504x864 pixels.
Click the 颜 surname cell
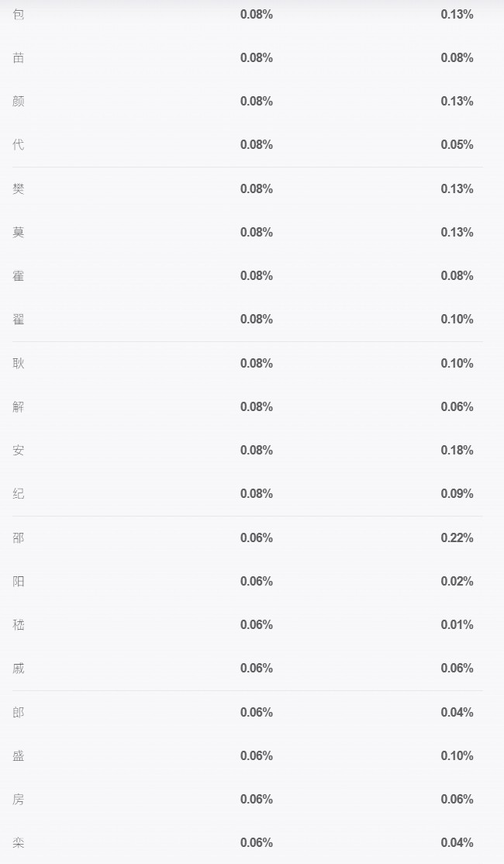(18, 102)
